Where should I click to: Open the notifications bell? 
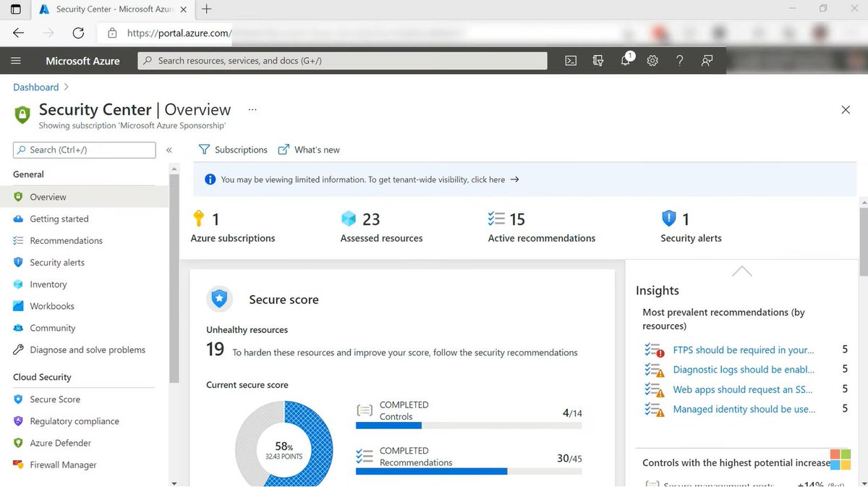click(x=626, y=61)
